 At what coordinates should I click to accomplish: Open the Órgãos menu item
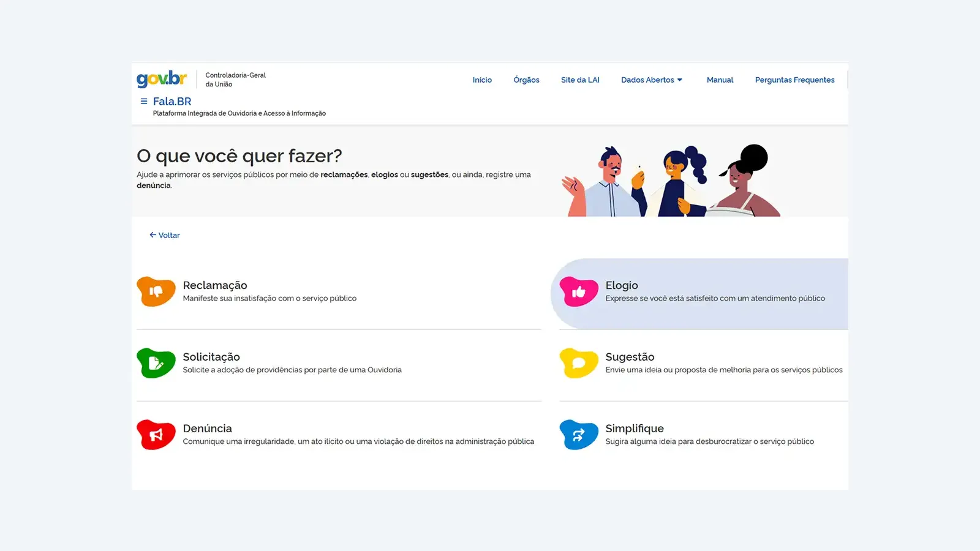pyautogui.click(x=526, y=80)
